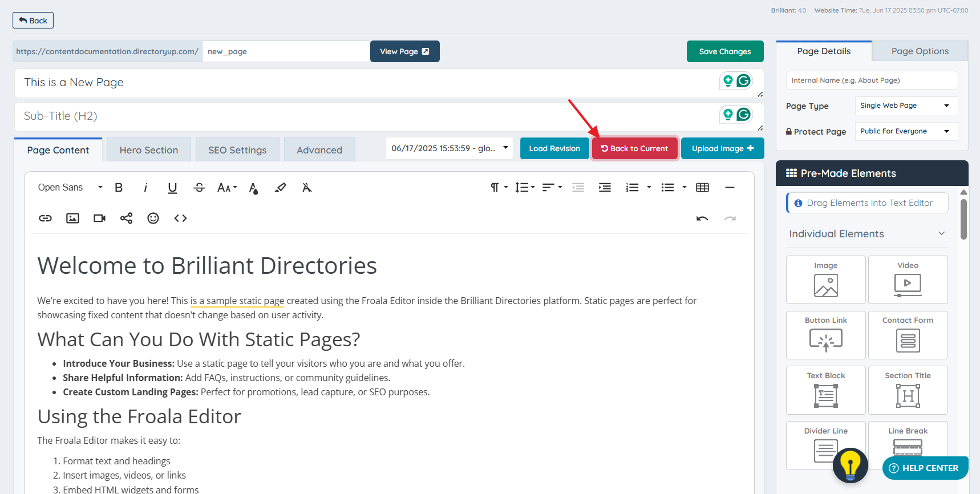Click the Upload Image button

point(723,148)
